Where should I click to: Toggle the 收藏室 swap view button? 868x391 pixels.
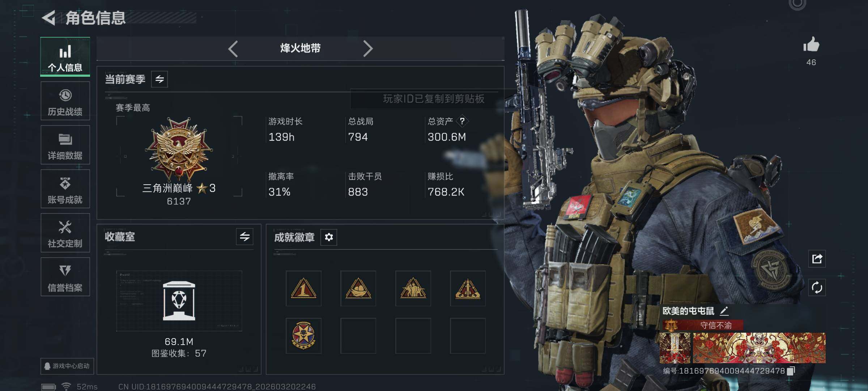244,237
